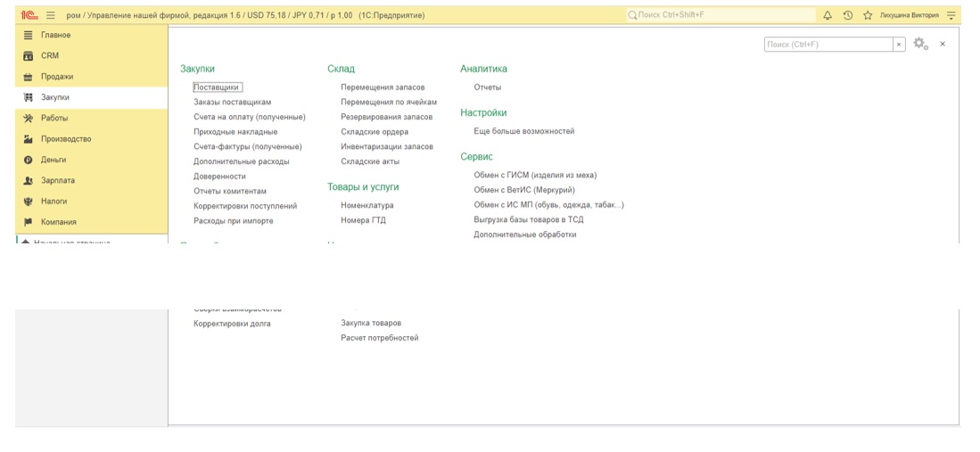
Task: Open the Производство section
Action: click(x=66, y=139)
